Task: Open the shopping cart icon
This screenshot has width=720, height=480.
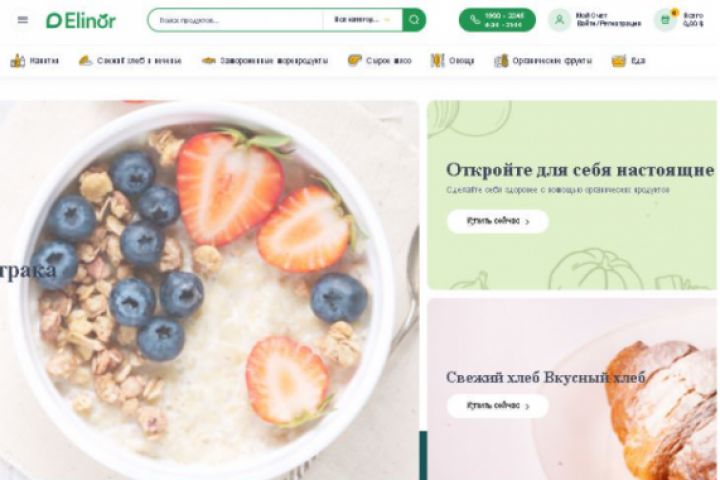Action: point(665,20)
